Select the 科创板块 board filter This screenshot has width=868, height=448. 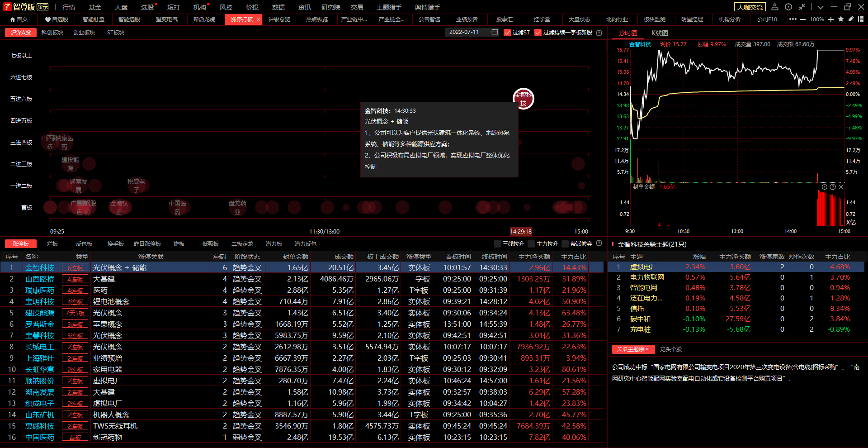pyautogui.click(x=52, y=33)
